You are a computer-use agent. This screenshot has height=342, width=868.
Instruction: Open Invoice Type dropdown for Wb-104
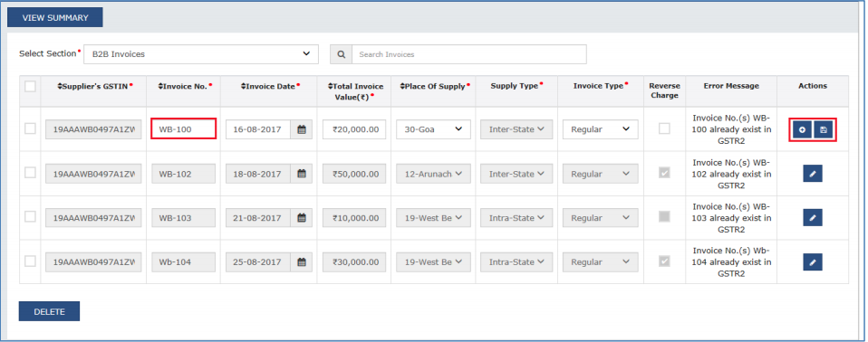tap(601, 261)
